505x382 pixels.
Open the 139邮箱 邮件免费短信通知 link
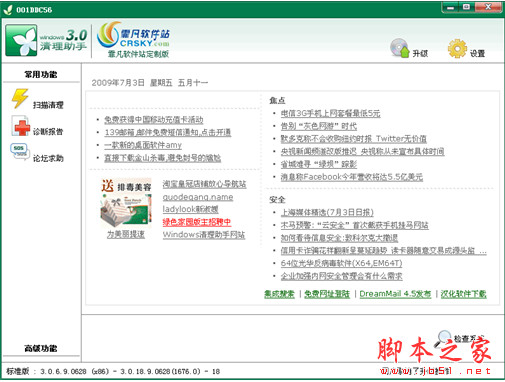[168, 132]
